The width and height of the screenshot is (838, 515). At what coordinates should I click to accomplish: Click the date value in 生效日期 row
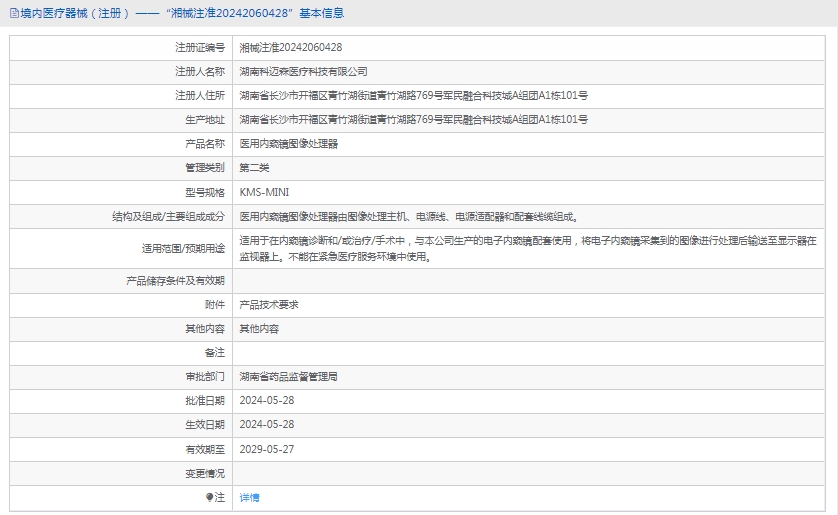pyautogui.click(x=266, y=424)
